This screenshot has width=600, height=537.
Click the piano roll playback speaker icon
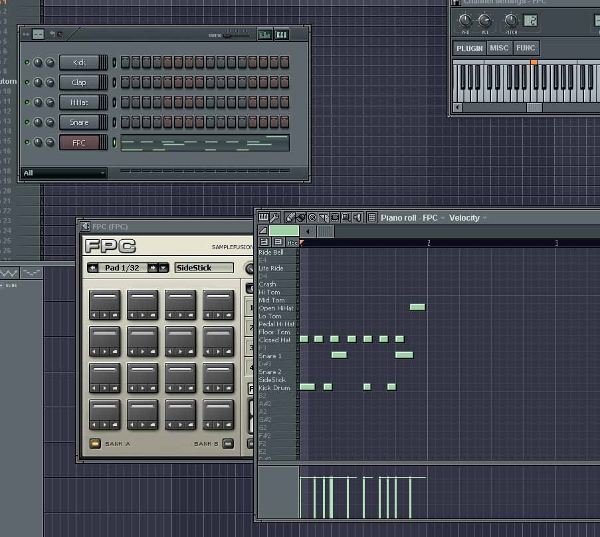pyautogui.click(x=357, y=218)
